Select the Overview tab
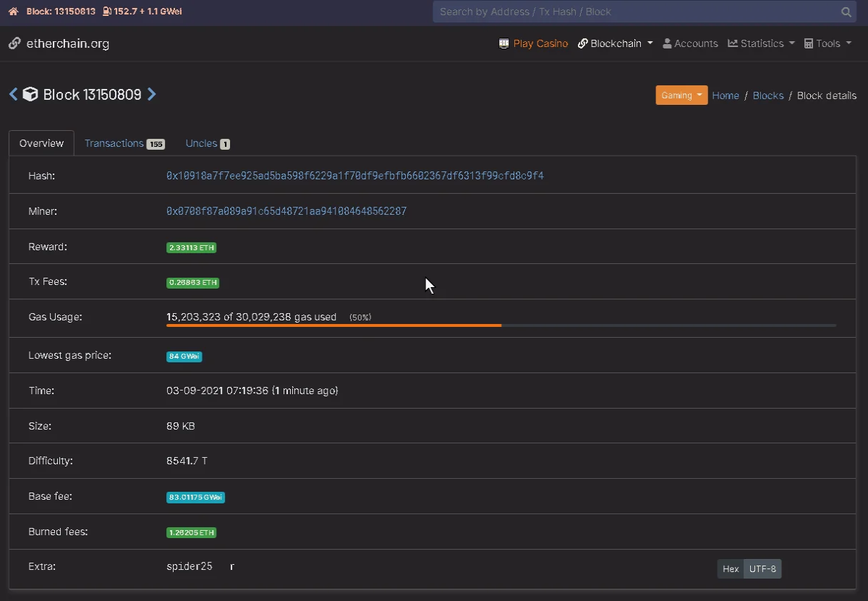This screenshot has height=601, width=868. 41,143
